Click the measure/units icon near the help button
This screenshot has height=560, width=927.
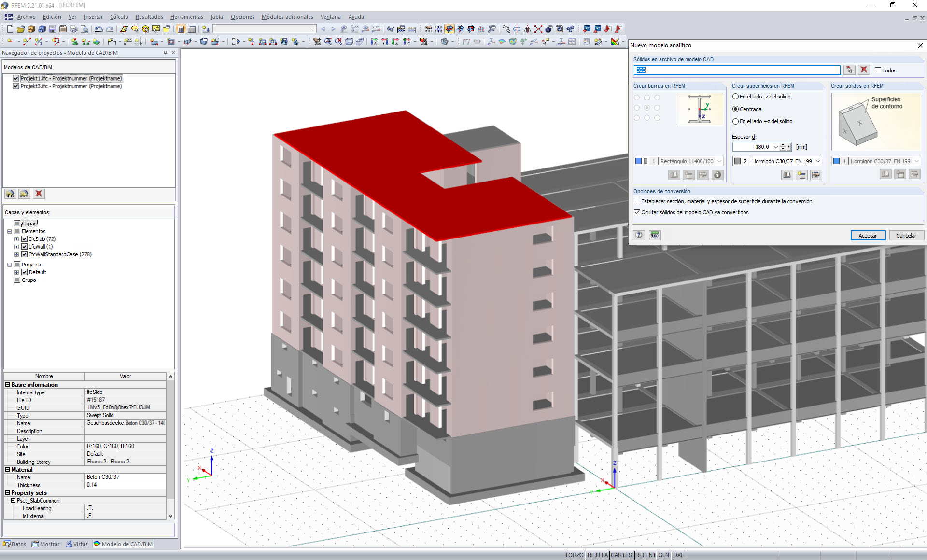pyautogui.click(x=654, y=236)
